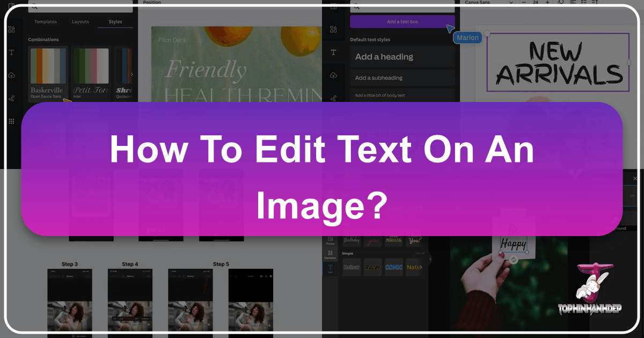
Task: Expand more style combinations with the right chevron
Action: point(132,74)
